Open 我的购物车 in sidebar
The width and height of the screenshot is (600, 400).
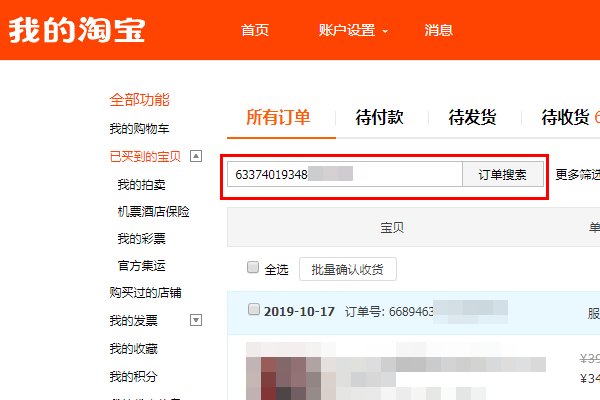point(139,129)
